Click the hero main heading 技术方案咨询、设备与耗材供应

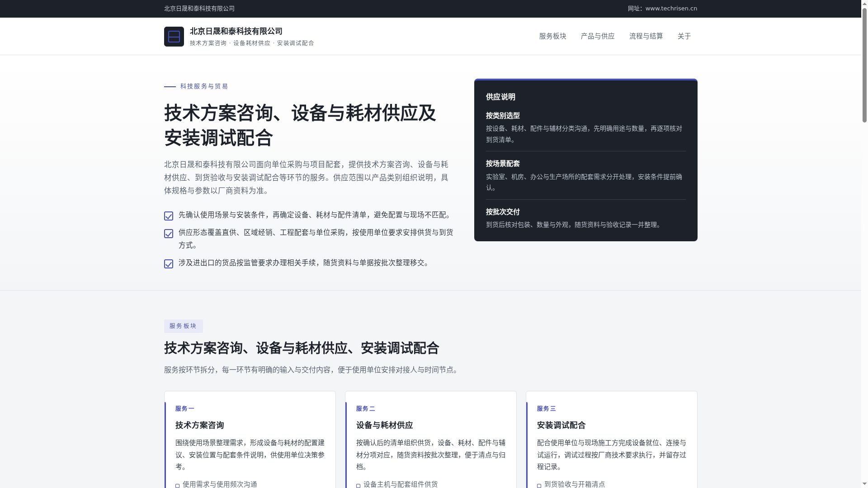pos(300,126)
